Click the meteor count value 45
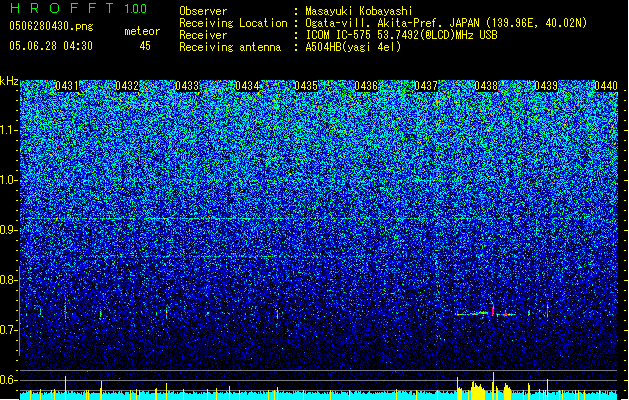 click(145, 46)
